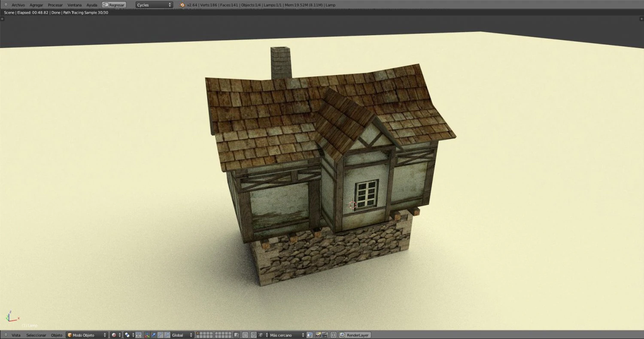Image resolution: width=644 pixels, height=339 pixels.
Task: Open the Más cercano snap target dropdown
Action: click(287, 335)
